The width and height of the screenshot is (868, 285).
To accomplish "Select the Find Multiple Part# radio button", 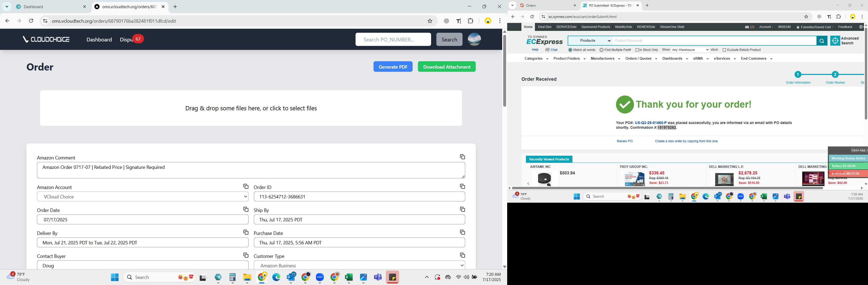I will pos(601,50).
